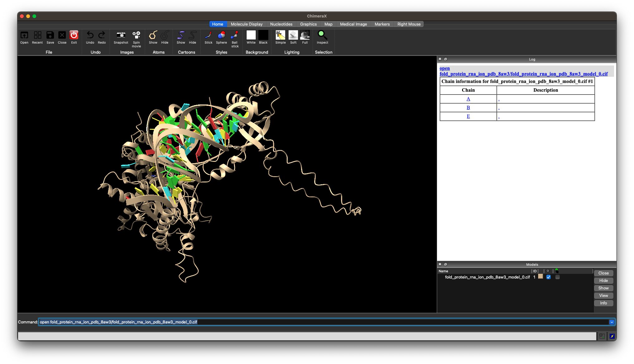
Task: Switch to the Molecule Display tab
Action: (246, 24)
